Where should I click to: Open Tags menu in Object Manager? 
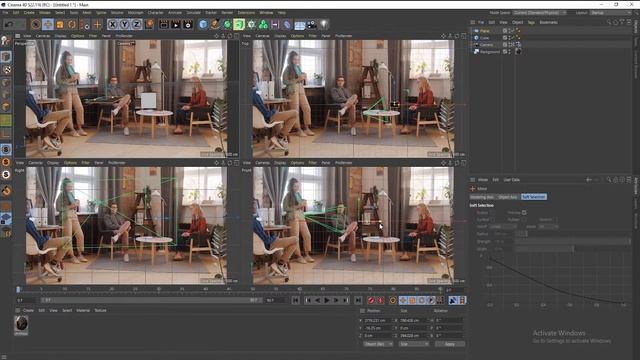531,22
